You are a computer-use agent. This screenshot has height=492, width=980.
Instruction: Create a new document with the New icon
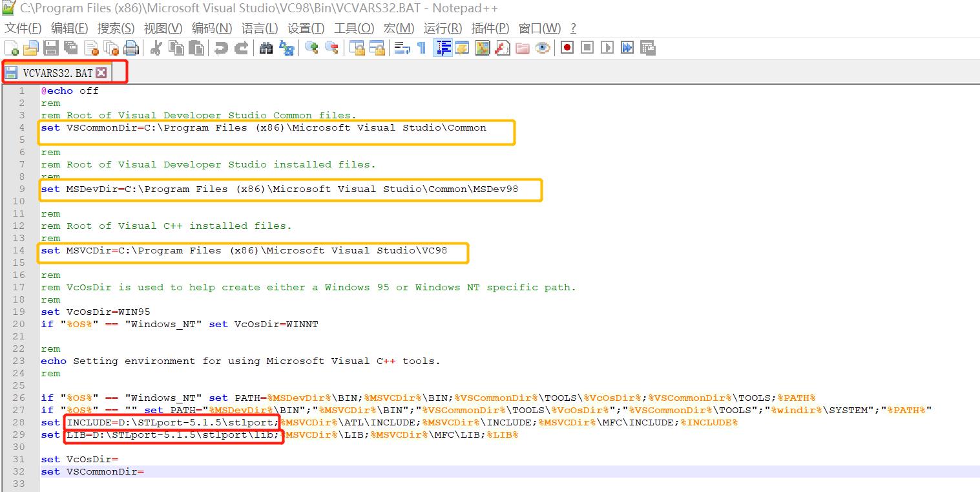click(x=12, y=48)
